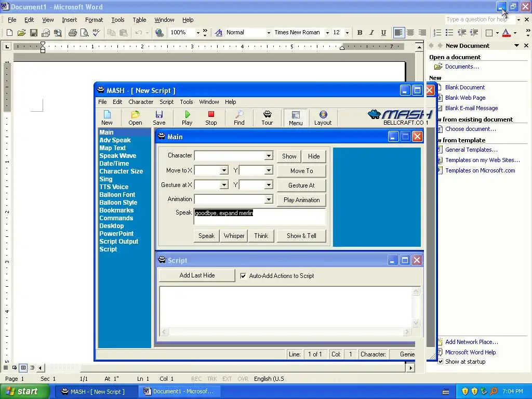Apply bulleted list in Word toolbar

click(x=449, y=33)
